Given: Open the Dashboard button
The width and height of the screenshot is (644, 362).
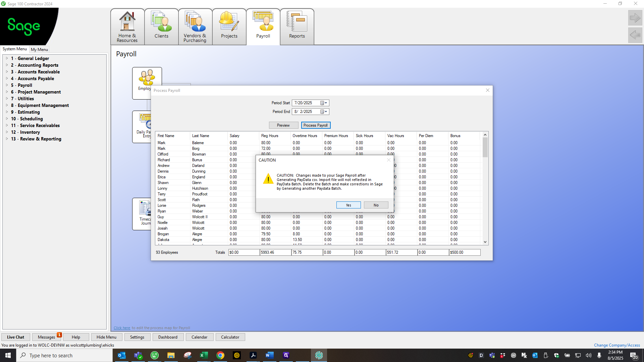Looking at the screenshot, I should pyautogui.click(x=168, y=337).
